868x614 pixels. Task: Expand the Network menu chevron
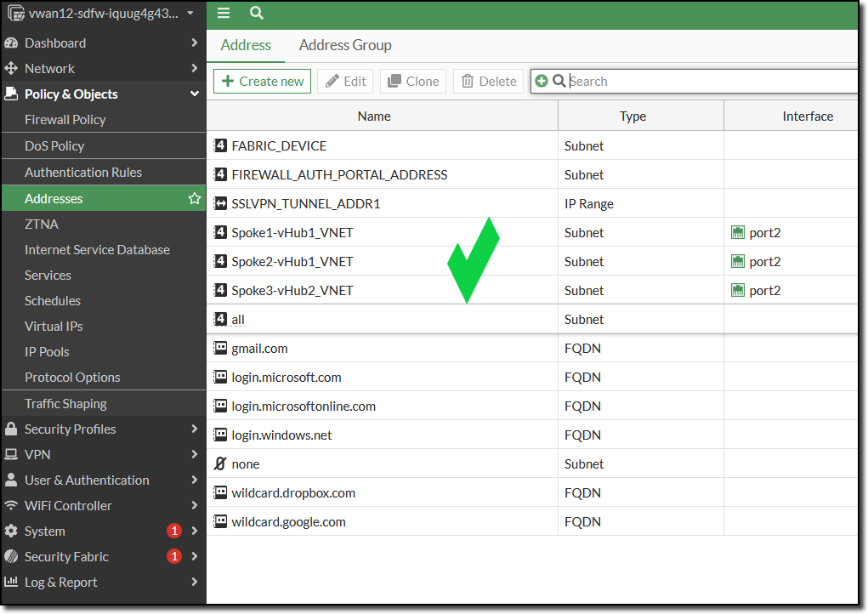(195, 68)
